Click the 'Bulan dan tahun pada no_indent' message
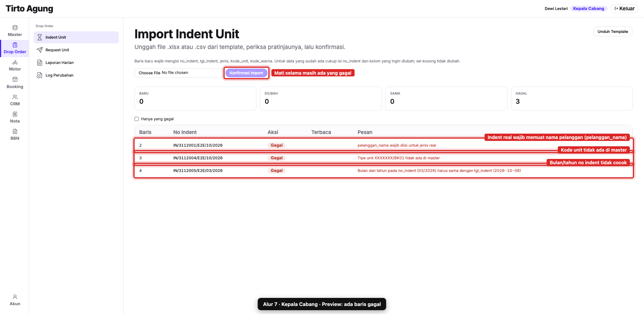Screen dimensions: 644x314 [439, 170]
